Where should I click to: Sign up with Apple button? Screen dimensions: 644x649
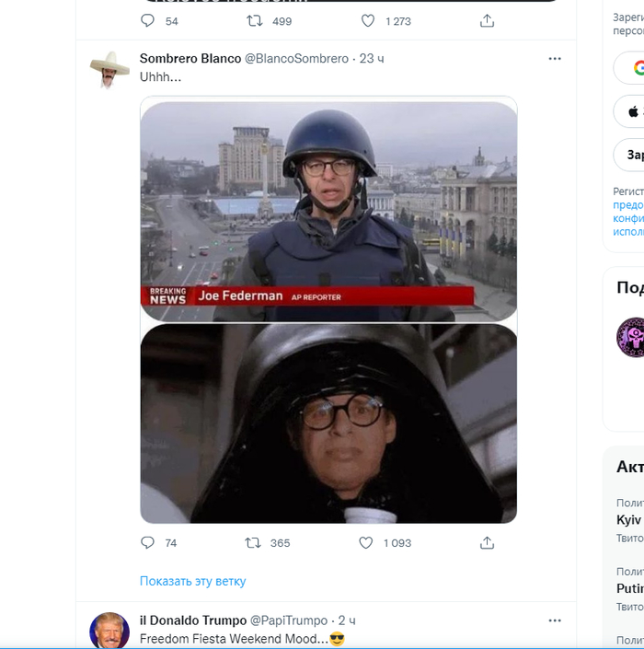pos(631,111)
